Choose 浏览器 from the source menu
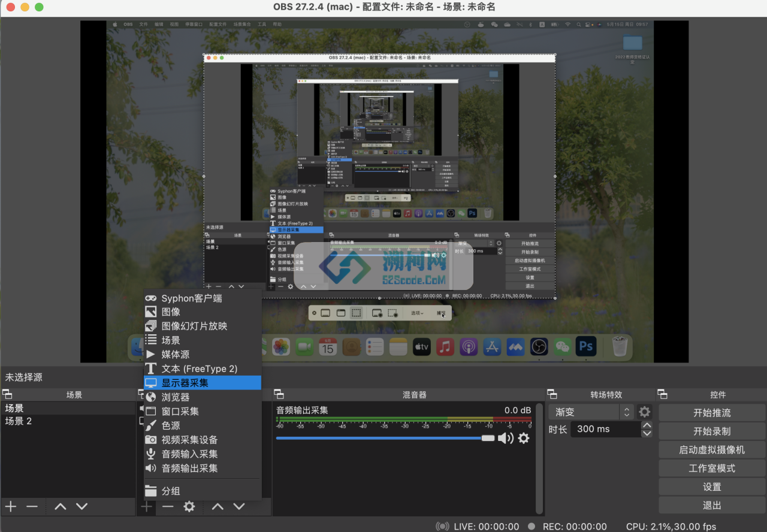This screenshot has width=767, height=532. [x=203, y=397]
